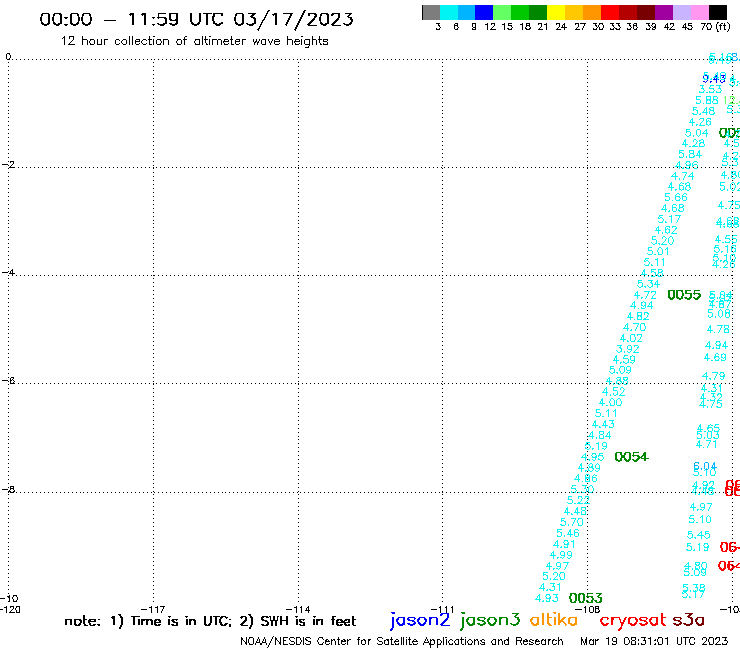Click the wave height value 4.72

click(645, 295)
